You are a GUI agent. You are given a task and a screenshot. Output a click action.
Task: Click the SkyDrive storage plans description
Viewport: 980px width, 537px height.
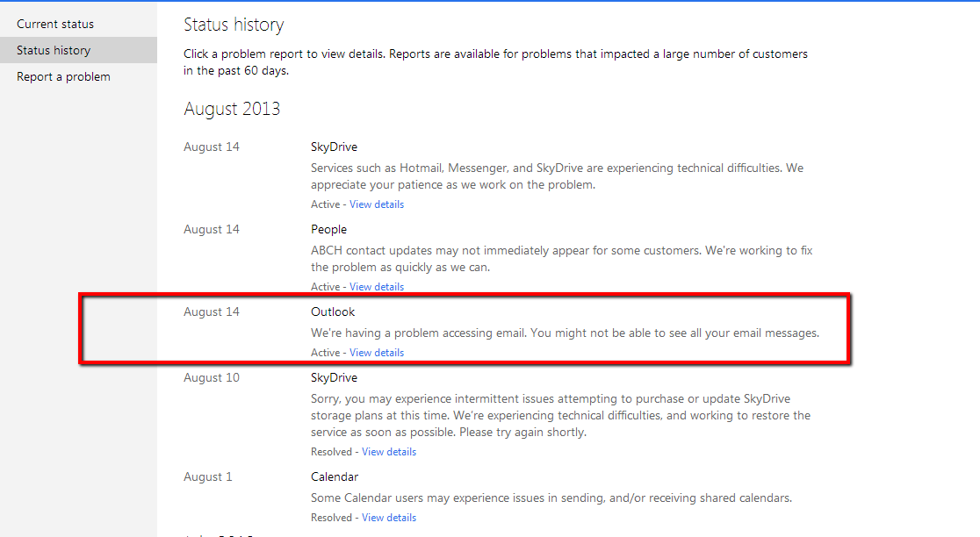pyautogui.click(x=560, y=415)
